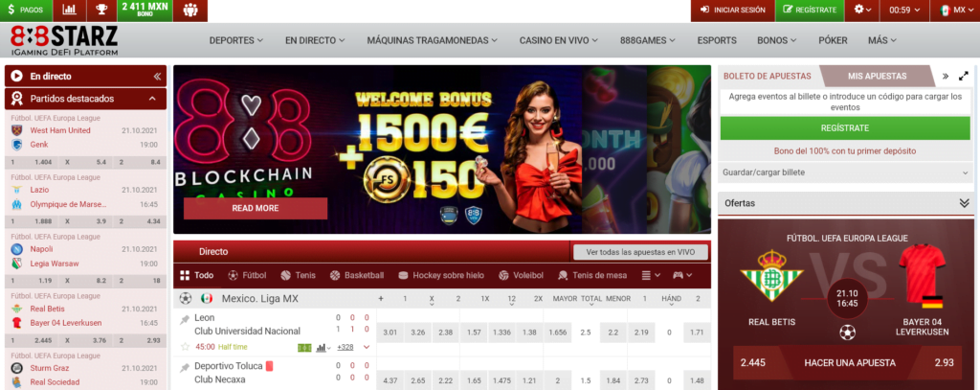Open the settings gear menu
980x390 pixels.
pos(862,10)
